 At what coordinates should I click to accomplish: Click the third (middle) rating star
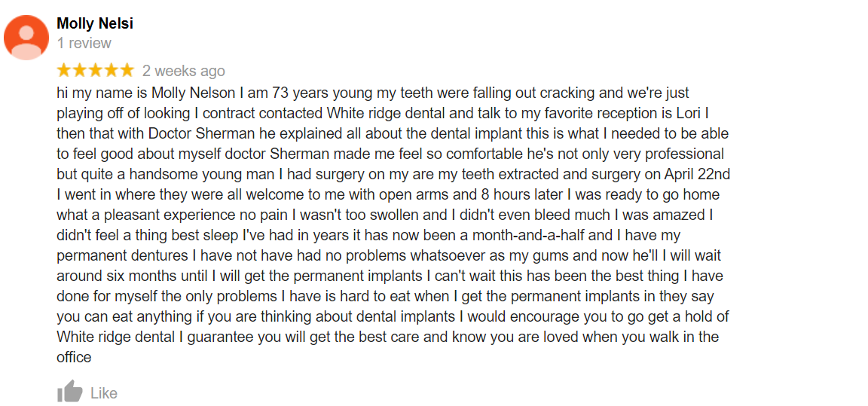click(95, 71)
